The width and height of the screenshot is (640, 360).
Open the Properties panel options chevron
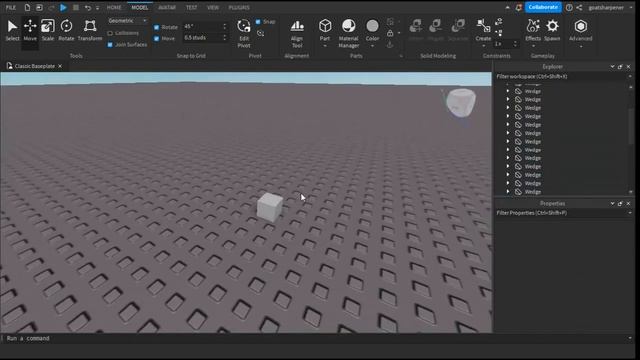[612, 203]
